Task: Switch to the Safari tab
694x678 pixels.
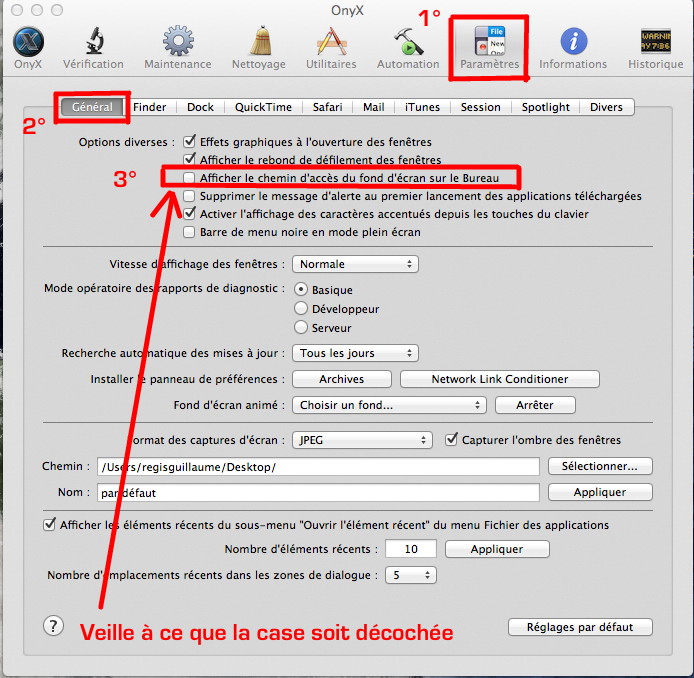Action: pyautogui.click(x=328, y=107)
